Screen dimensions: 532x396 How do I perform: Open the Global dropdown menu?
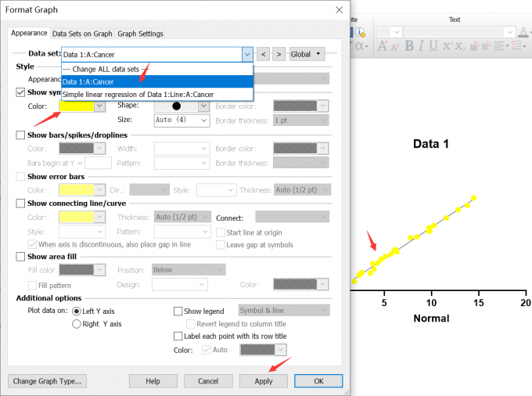307,54
